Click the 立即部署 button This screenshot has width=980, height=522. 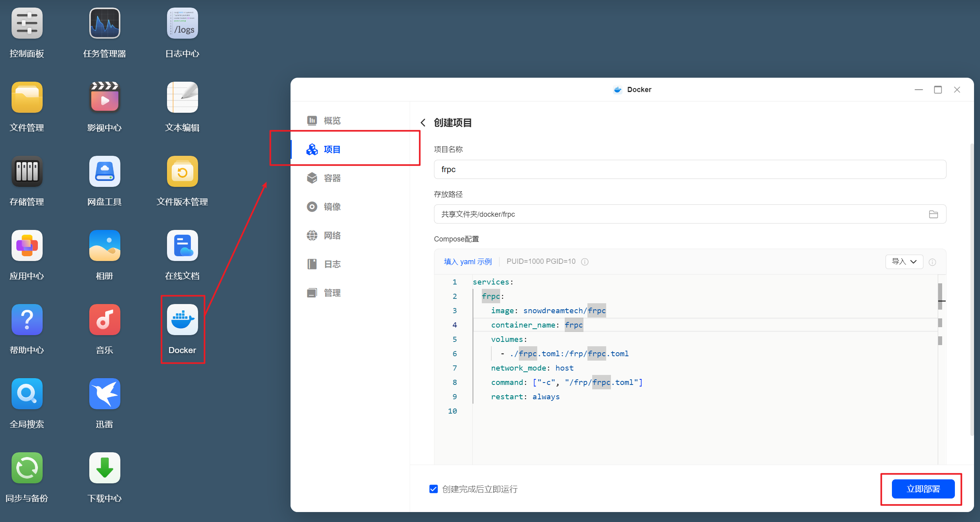[923, 489]
